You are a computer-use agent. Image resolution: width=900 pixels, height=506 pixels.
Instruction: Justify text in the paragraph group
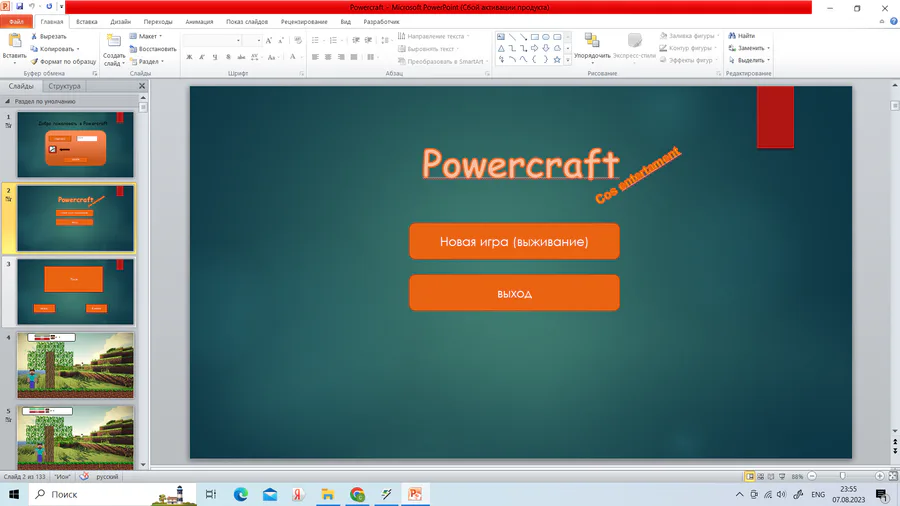pos(354,57)
